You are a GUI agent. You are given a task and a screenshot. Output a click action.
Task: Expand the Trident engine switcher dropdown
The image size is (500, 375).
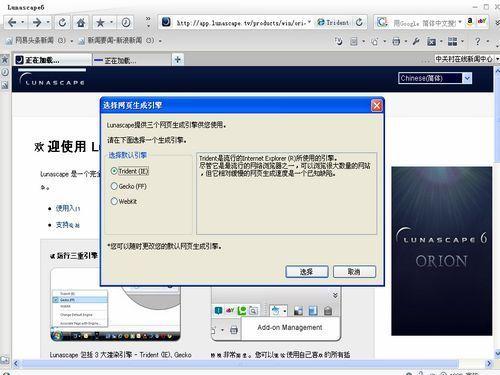(x=333, y=23)
